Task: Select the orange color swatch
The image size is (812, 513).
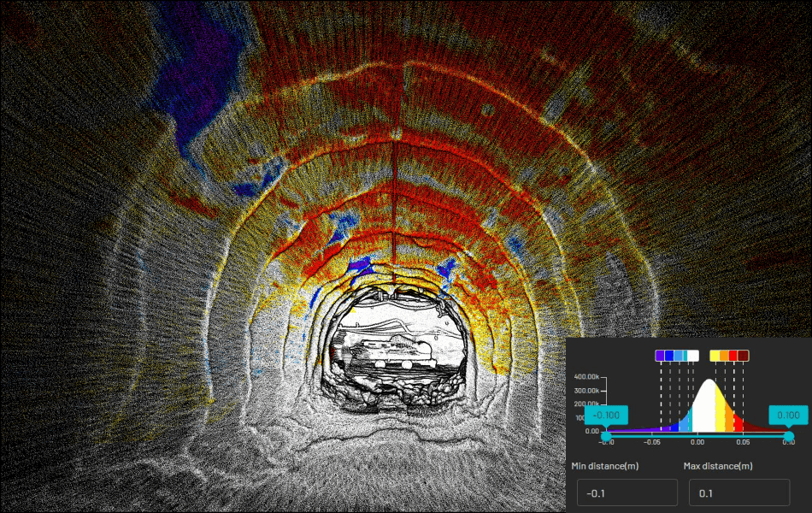Action: point(724,355)
